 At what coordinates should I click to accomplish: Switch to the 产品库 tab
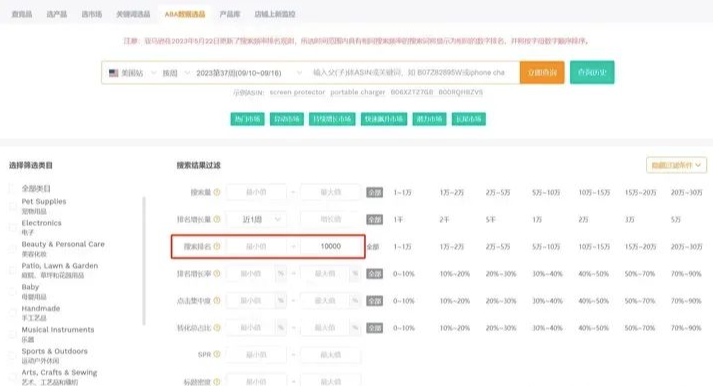(230, 14)
